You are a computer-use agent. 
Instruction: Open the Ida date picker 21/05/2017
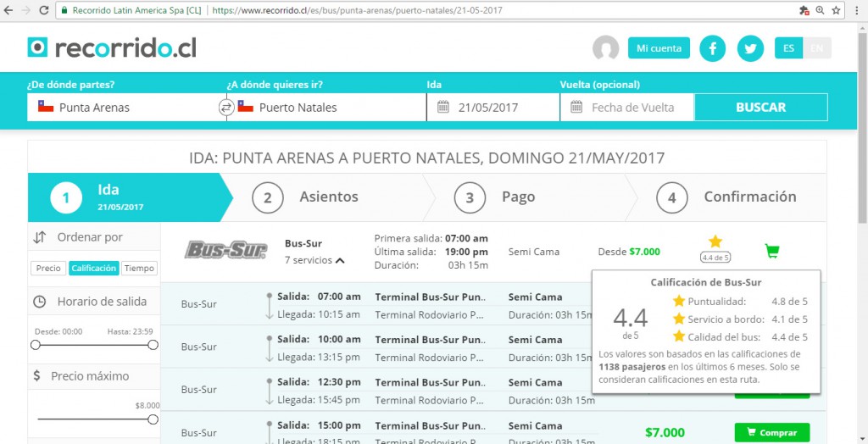[x=493, y=107]
